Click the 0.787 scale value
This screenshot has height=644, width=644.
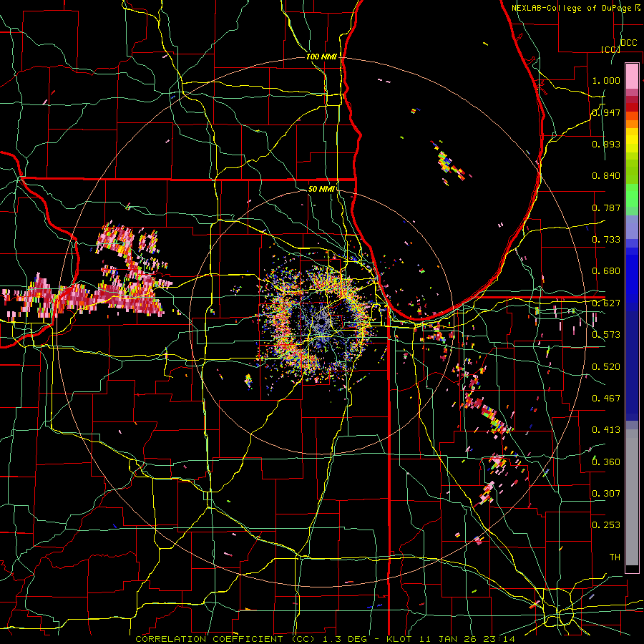tap(606, 208)
